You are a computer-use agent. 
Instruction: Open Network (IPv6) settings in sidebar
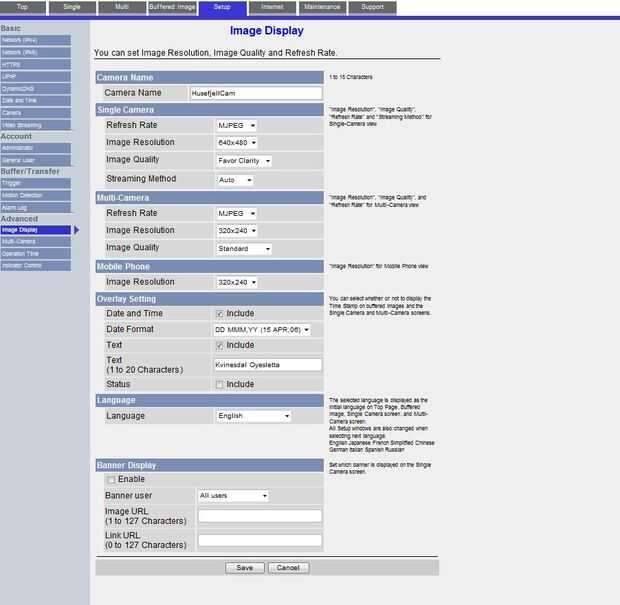pyautogui.click(x=36, y=53)
